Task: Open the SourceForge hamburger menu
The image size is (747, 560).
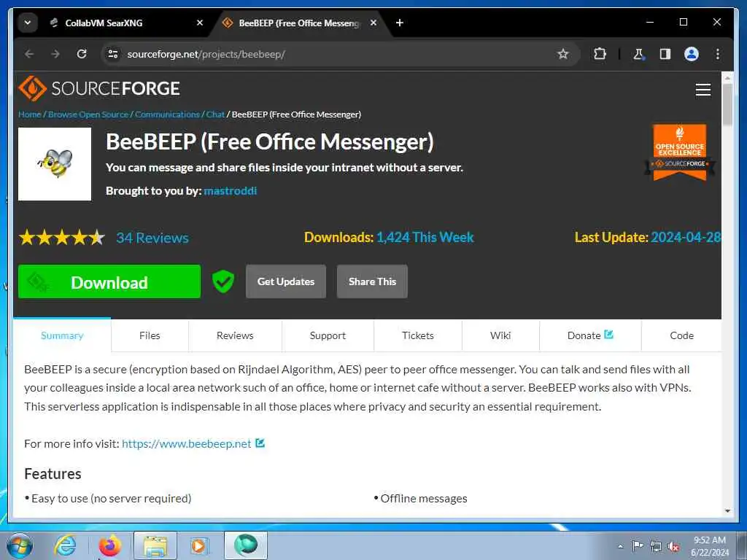Action: point(703,90)
